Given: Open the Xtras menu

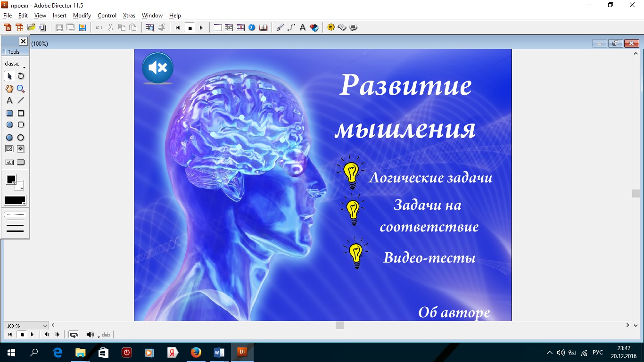Looking at the screenshot, I should tap(129, 16).
